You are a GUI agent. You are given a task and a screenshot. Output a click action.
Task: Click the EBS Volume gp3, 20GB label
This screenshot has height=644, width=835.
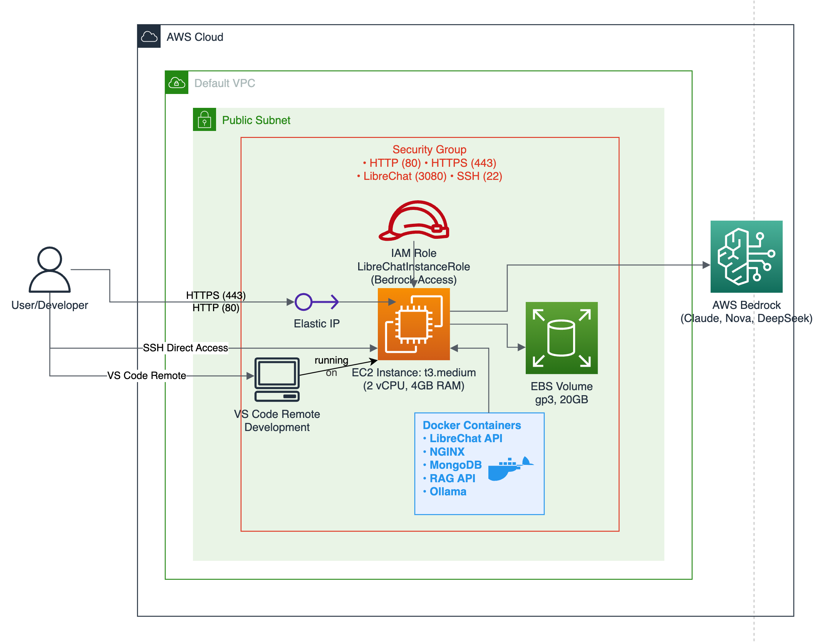tap(562, 393)
